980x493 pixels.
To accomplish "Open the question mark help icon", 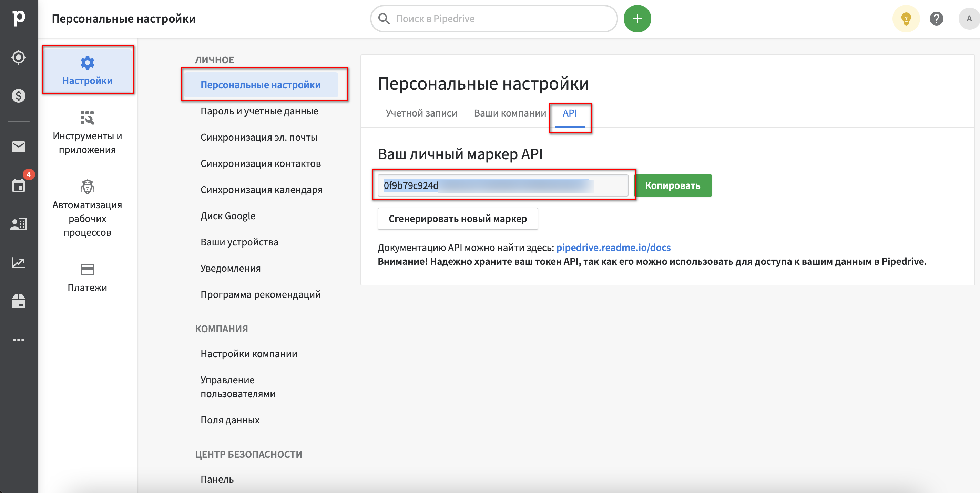I will [x=936, y=19].
